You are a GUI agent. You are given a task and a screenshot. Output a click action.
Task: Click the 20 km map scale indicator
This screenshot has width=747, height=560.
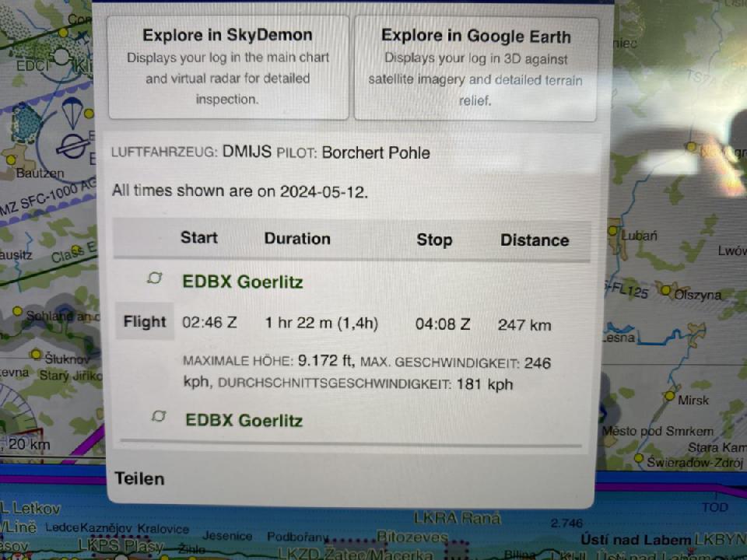point(29,444)
